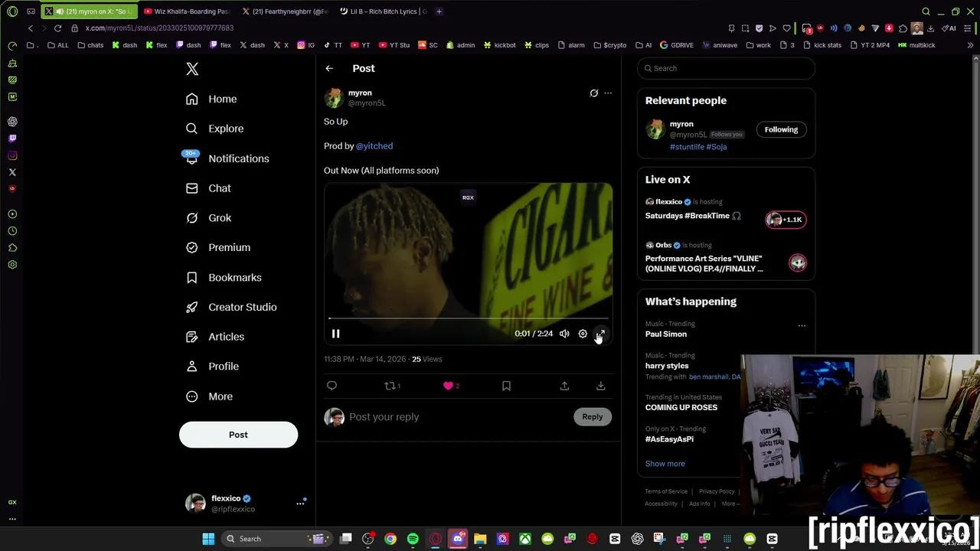Open the Premium page
Image resolution: width=980 pixels, height=551 pixels.
pyautogui.click(x=219, y=247)
